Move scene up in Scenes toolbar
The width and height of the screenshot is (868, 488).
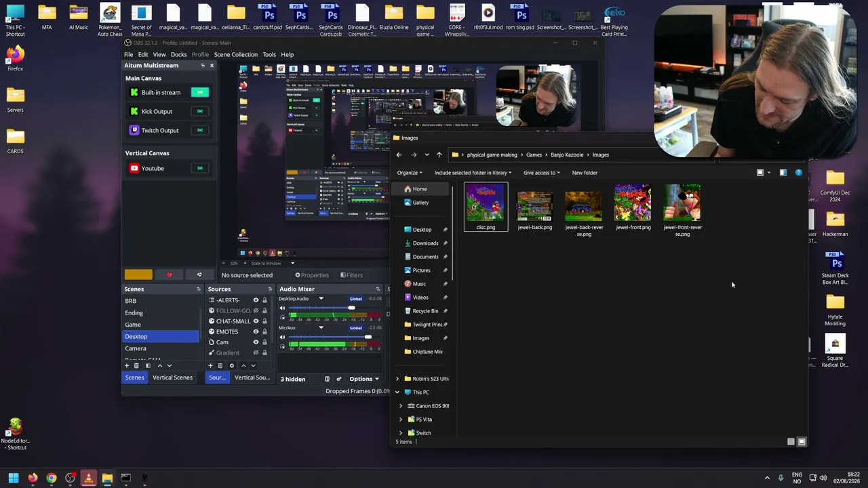click(x=159, y=366)
